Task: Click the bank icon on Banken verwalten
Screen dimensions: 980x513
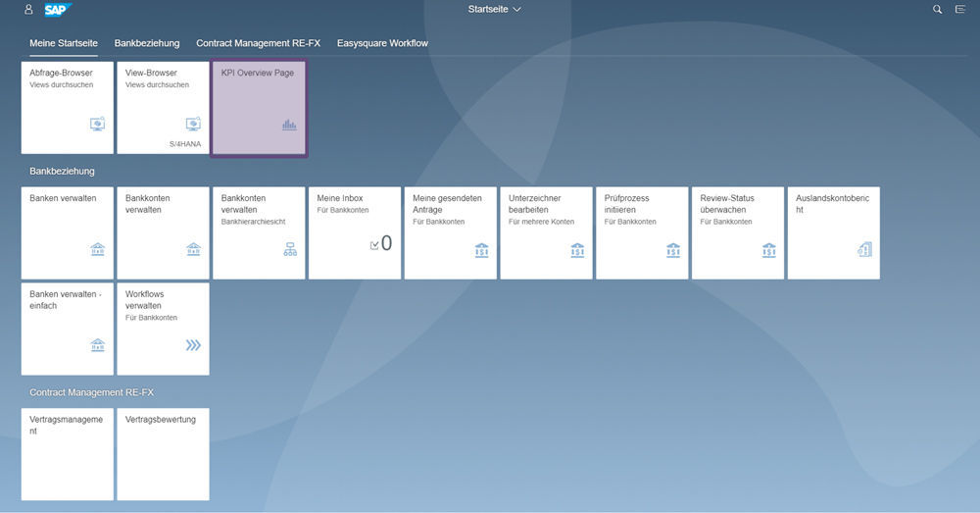Action: [x=97, y=249]
